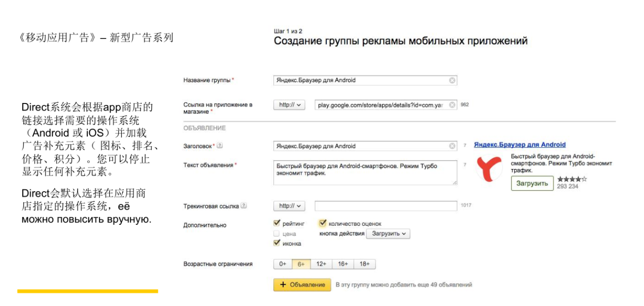Open the Яндекс.Браузер для Android preview link

point(520,145)
